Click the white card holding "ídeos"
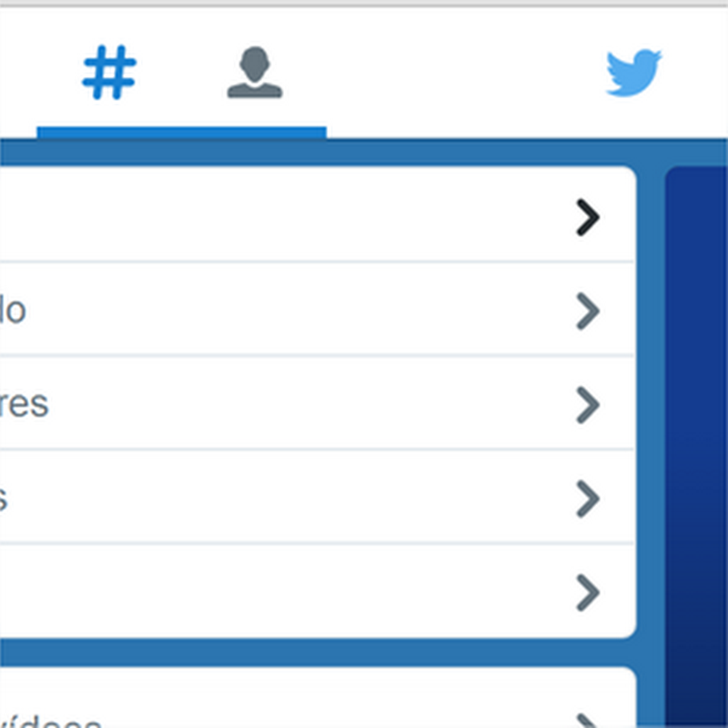The image size is (728, 728). (318, 697)
